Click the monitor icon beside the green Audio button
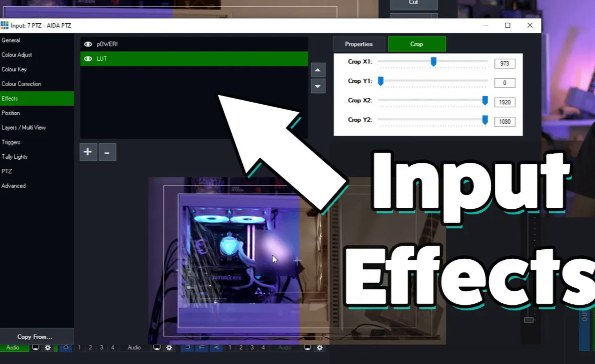This screenshot has width=595, height=364. pos(35,348)
